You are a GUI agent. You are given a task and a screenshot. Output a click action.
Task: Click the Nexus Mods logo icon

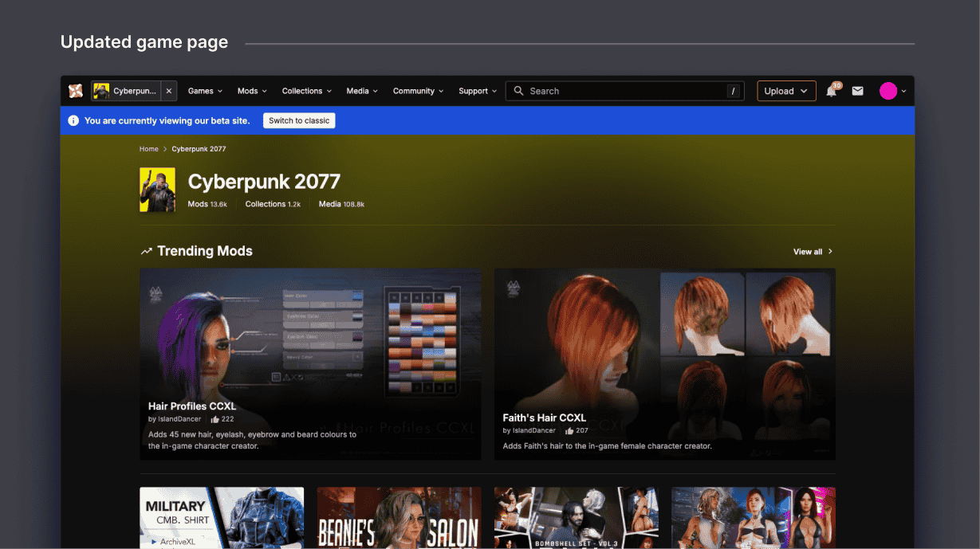[76, 91]
